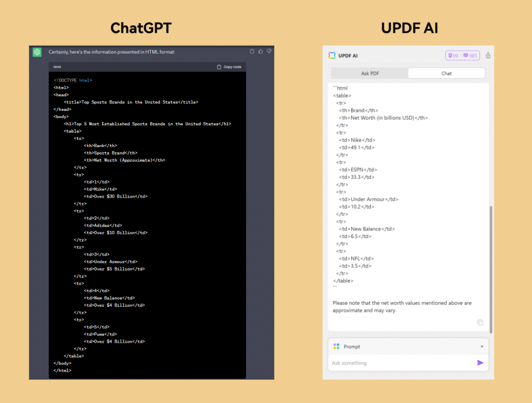This screenshot has height=403, width=532.
Task: Click the <td>Nike</td> line in UPDF answer
Action: 357,140
